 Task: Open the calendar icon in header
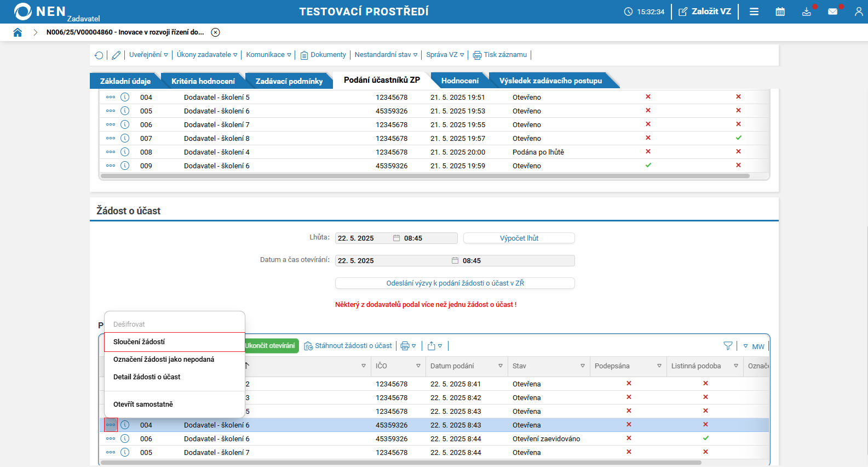780,12
